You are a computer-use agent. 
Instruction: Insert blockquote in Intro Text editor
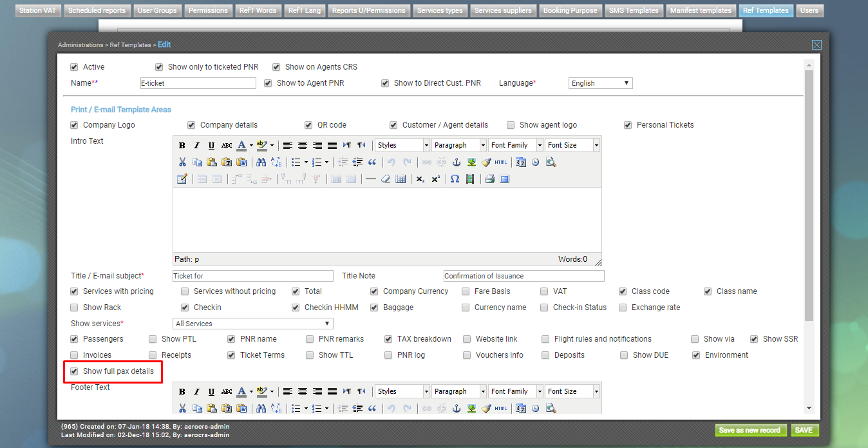373,162
